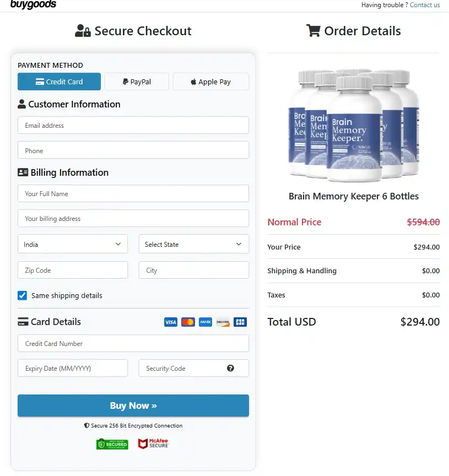449x476 pixels.
Task: Click the green Secured trust badge
Action: [112, 443]
